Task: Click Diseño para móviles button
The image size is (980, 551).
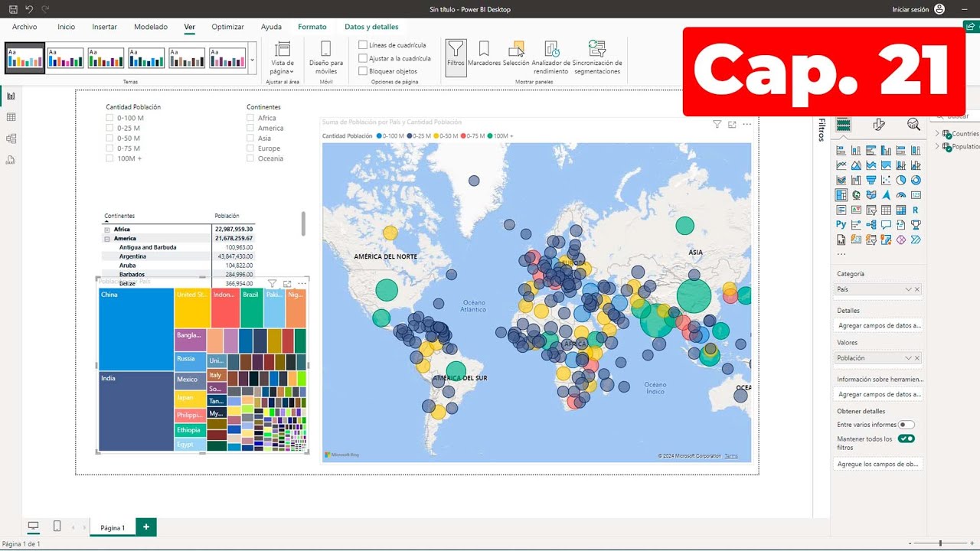Action: (326, 57)
